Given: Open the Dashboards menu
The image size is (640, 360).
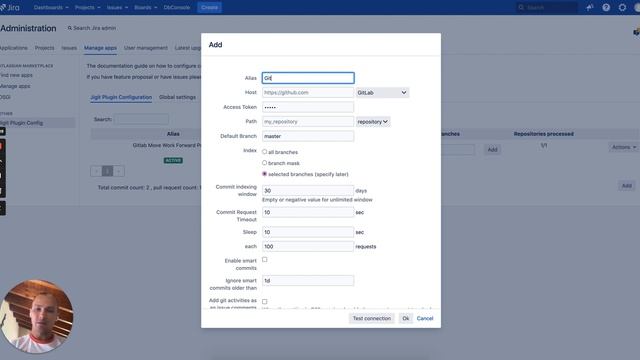Looking at the screenshot, I should (51, 7).
